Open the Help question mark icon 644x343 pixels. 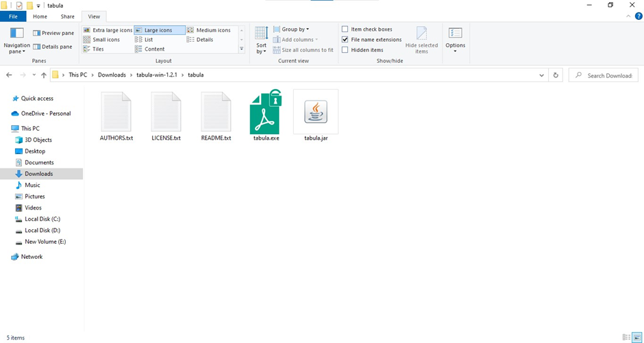pos(639,16)
